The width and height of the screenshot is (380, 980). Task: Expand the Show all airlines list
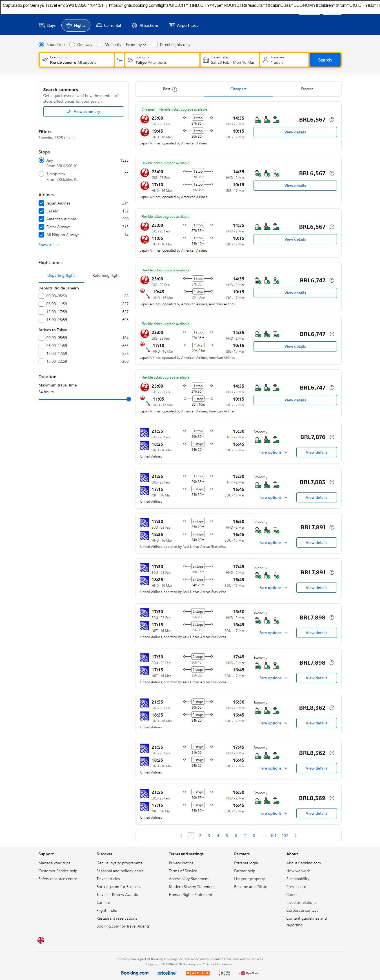[x=49, y=245]
